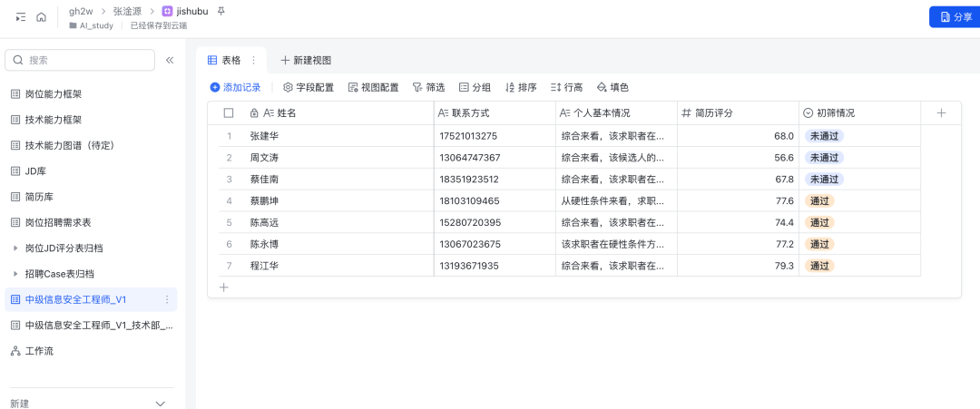This screenshot has height=409, width=980.
Task: Click the lock icon in 姓名 header
Action: (x=254, y=113)
